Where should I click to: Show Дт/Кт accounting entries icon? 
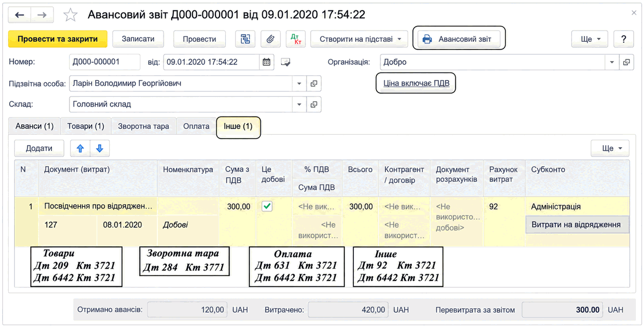[x=295, y=39]
